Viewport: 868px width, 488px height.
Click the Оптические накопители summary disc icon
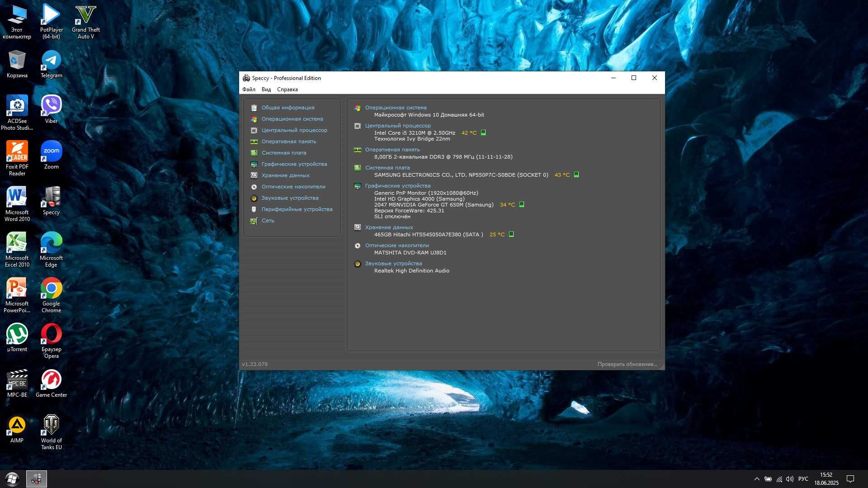tap(358, 245)
